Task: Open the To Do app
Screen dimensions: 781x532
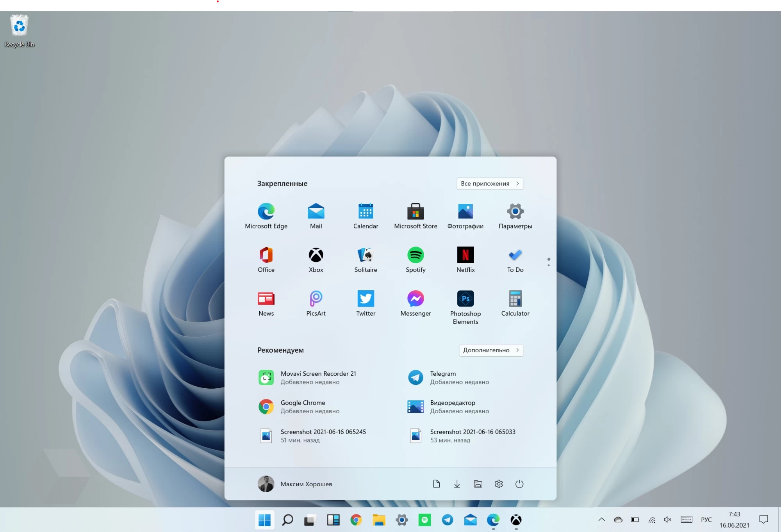Action: coord(515,260)
